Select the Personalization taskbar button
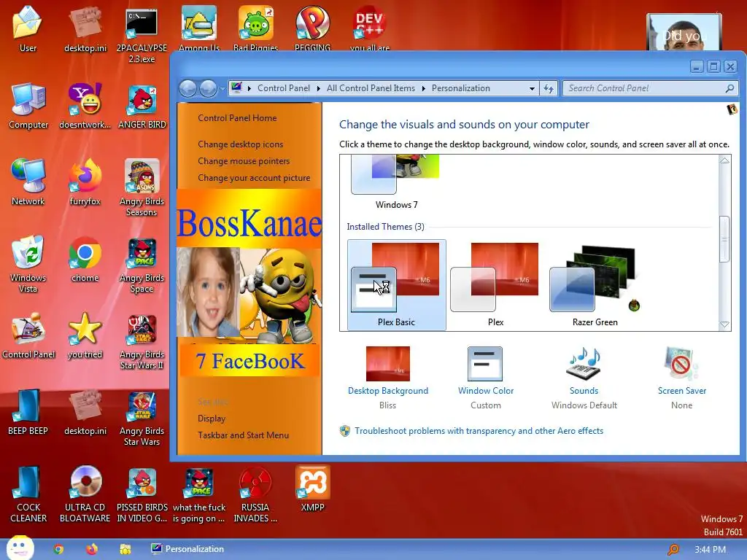Screen dimensions: 747x560 (187, 549)
